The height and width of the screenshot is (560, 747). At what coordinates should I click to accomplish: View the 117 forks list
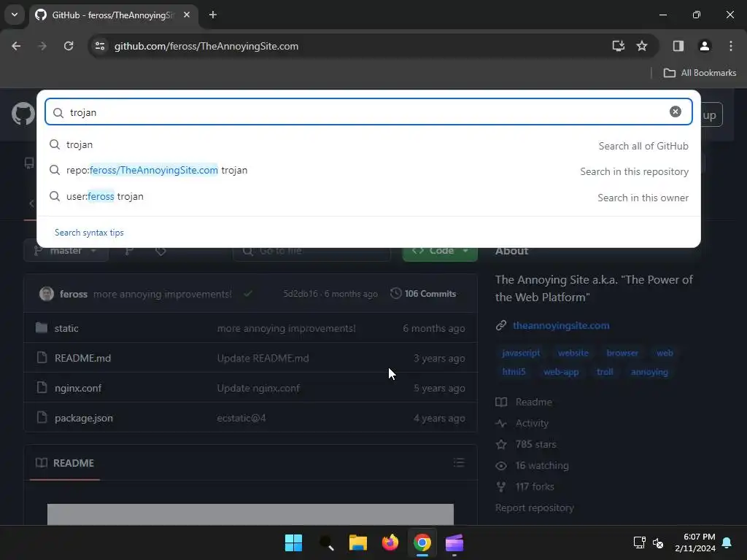coord(525,486)
